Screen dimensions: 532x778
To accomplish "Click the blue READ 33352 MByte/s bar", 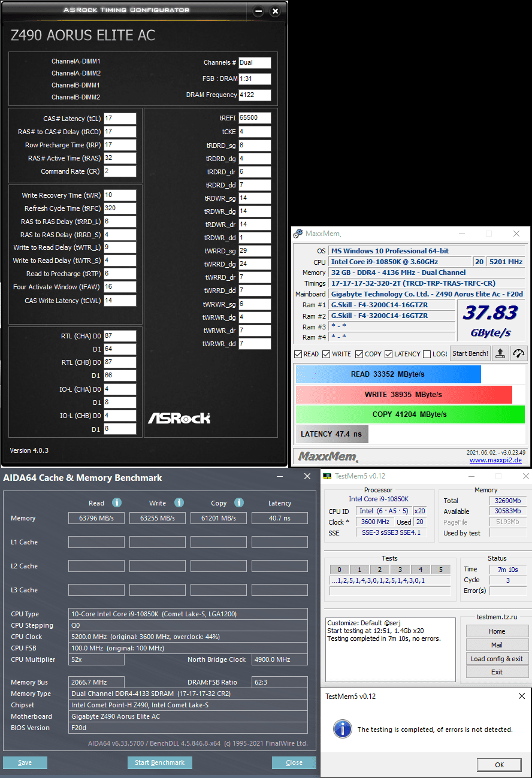I will point(388,374).
